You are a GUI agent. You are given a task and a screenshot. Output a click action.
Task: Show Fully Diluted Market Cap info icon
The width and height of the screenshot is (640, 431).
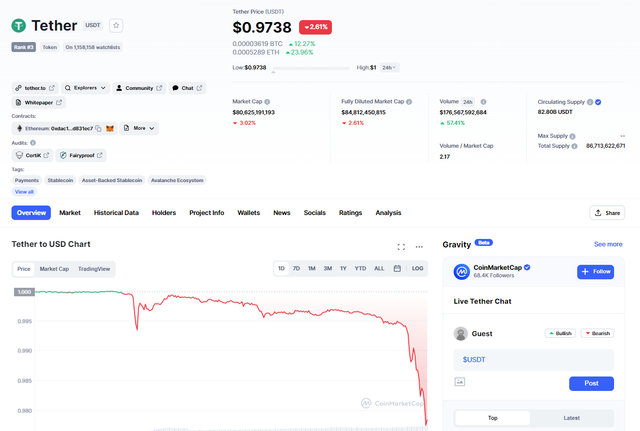point(409,102)
